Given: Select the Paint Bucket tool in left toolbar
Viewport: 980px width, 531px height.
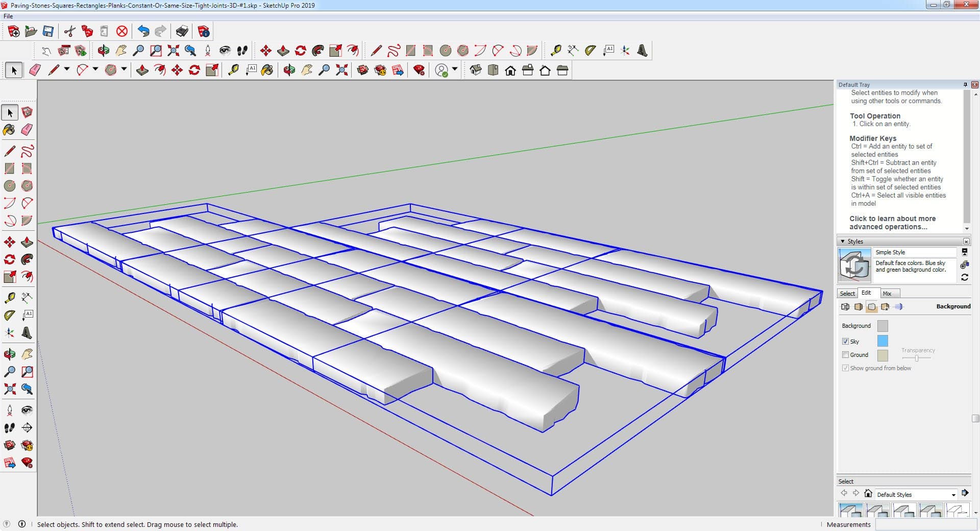Looking at the screenshot, I should pyautogui.click(x=9, y=130).
